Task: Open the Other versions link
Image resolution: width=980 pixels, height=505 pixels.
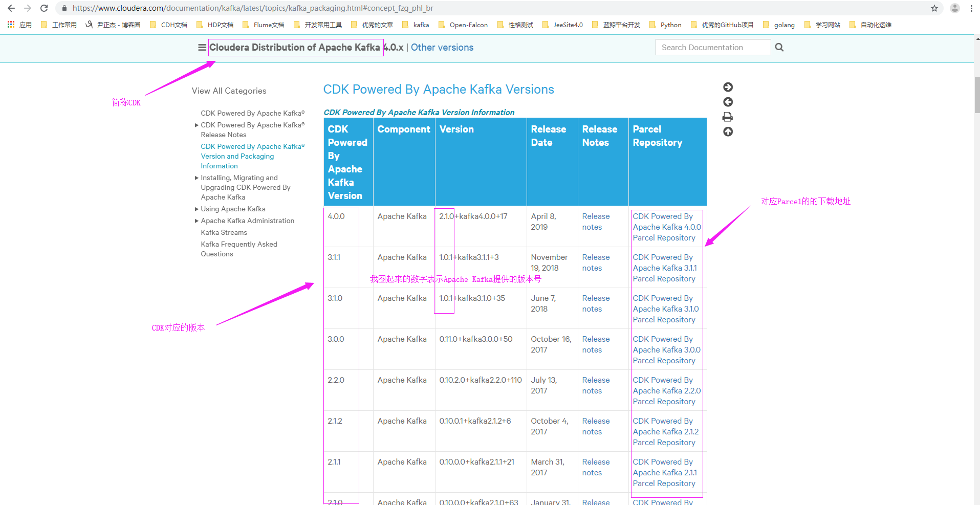Action: [x=442, y=47]
